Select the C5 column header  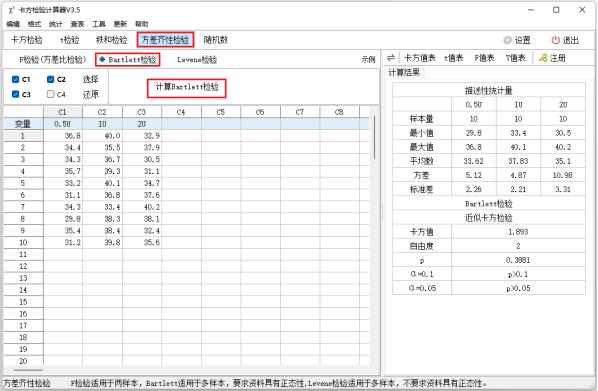221,112
